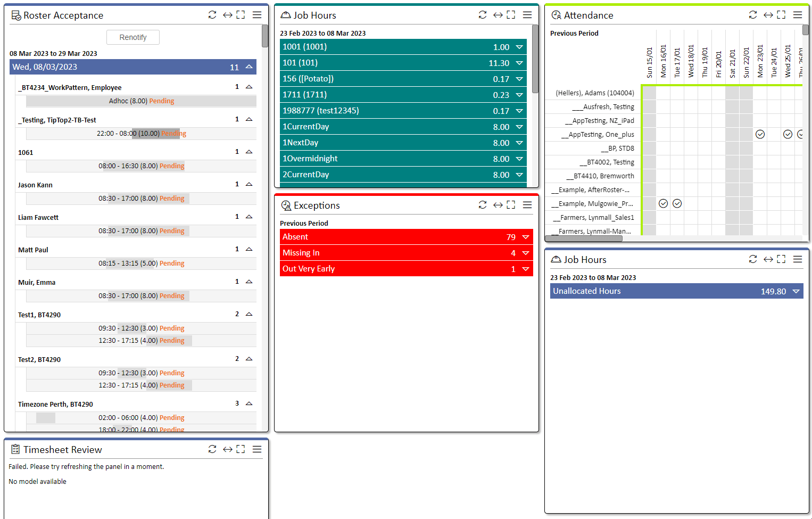Open the Attendance panel menu

[798, 15]
